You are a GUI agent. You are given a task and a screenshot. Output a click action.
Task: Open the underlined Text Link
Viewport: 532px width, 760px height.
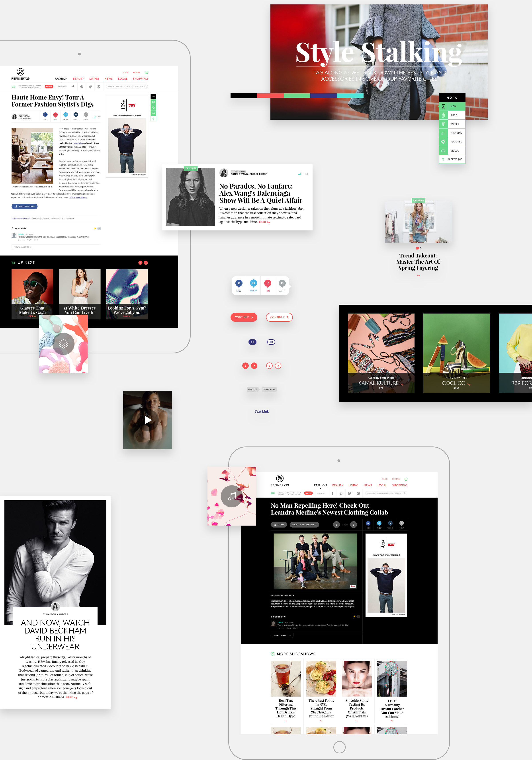pyautogui.click(x=262, y=411)
